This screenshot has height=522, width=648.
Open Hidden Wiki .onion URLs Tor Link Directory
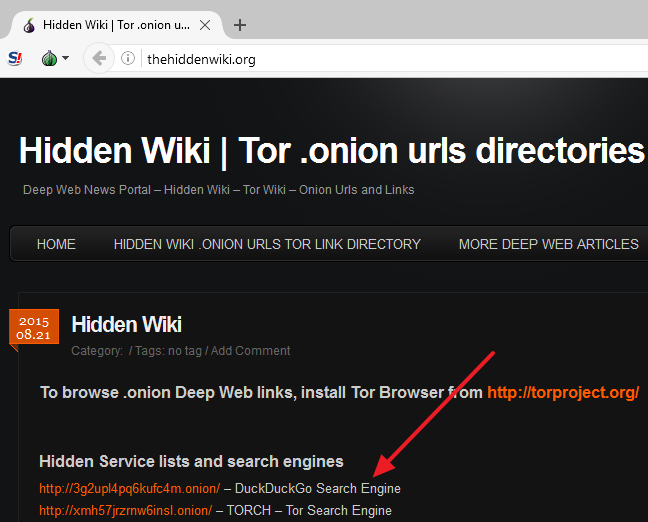coord(267,244)
